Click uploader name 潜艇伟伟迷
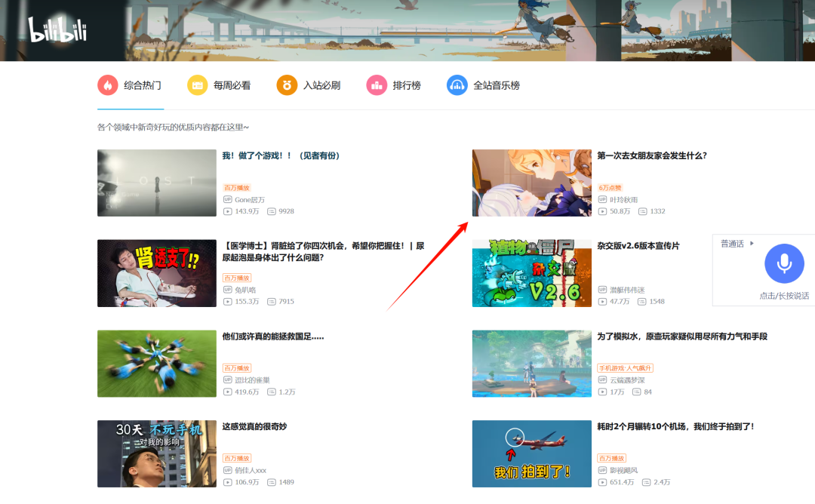This screenshot has height=504, width=815. tap(627, 290)
